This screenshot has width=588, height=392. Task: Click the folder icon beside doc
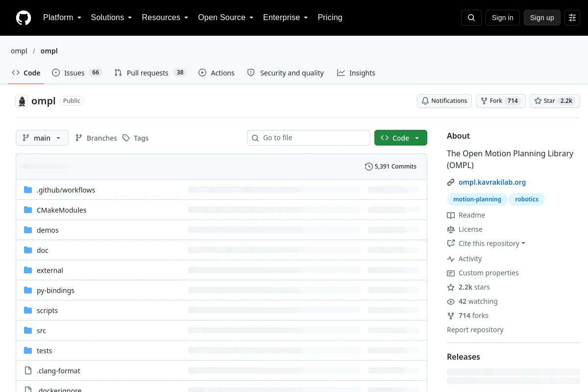coord(28,250)
